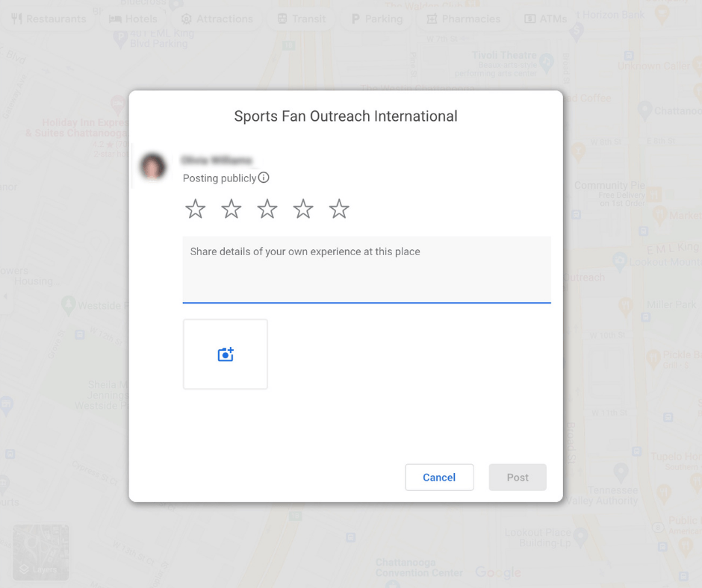Click Chattanooga Convention Center label
This screenshot has width=702, height=588.
[419, 567]
